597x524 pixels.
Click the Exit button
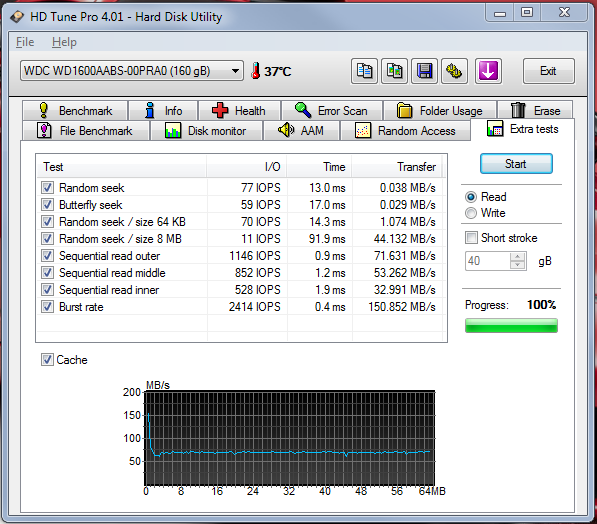click(548, 71)
